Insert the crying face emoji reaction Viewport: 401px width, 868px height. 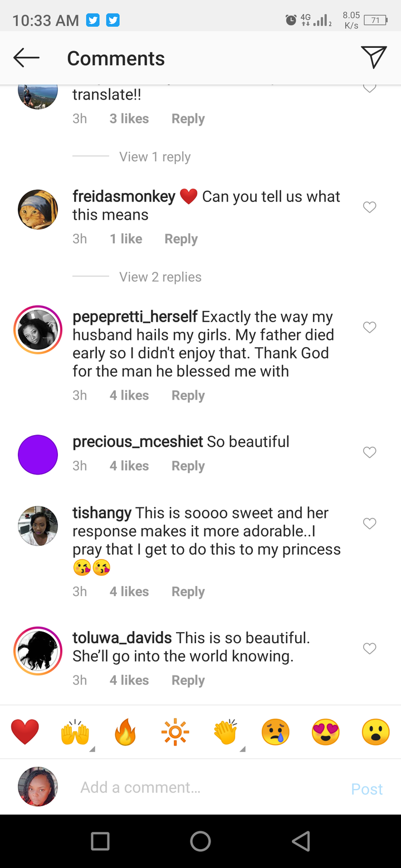click(276, 732)
